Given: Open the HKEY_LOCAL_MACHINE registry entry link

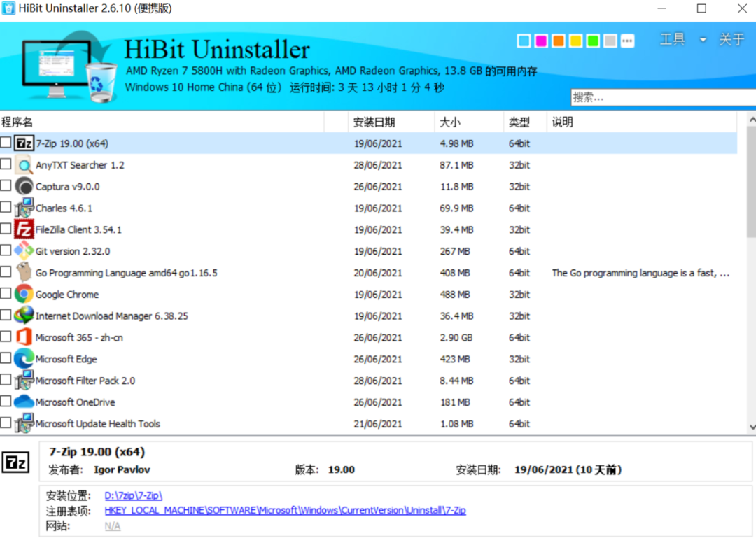Looking at the screenshot, I should pyautogui.click(x=285, y=511).
